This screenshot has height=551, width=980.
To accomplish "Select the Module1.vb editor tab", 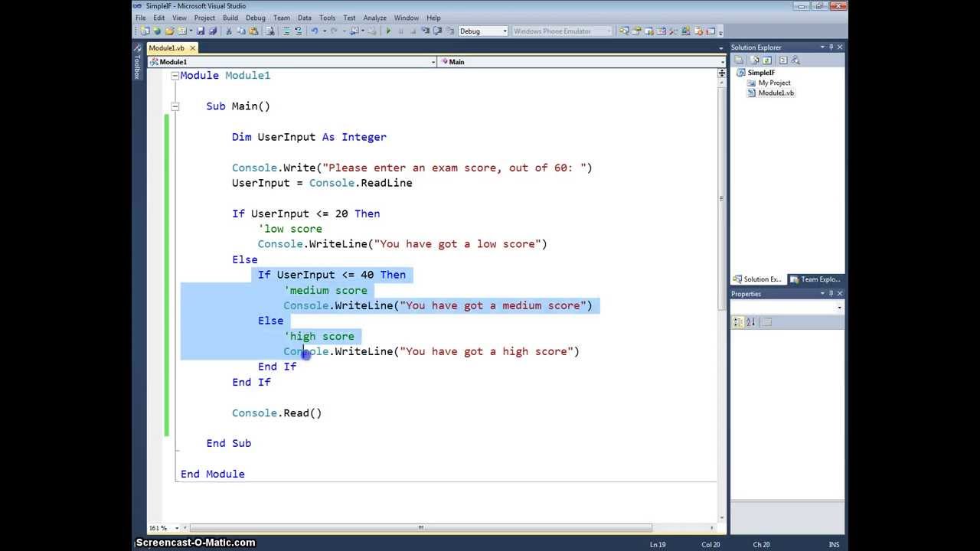I will click(167, 48).
